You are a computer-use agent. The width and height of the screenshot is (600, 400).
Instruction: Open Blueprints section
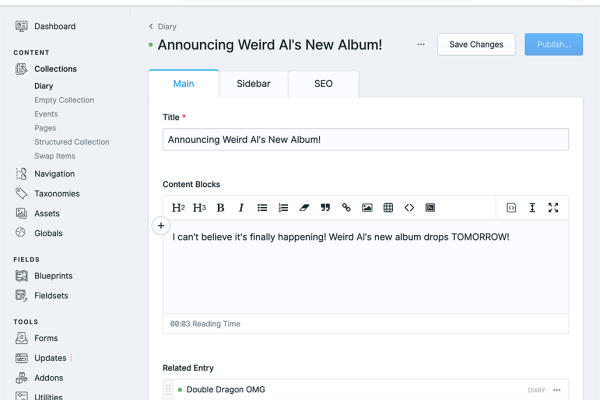point(53,276)
